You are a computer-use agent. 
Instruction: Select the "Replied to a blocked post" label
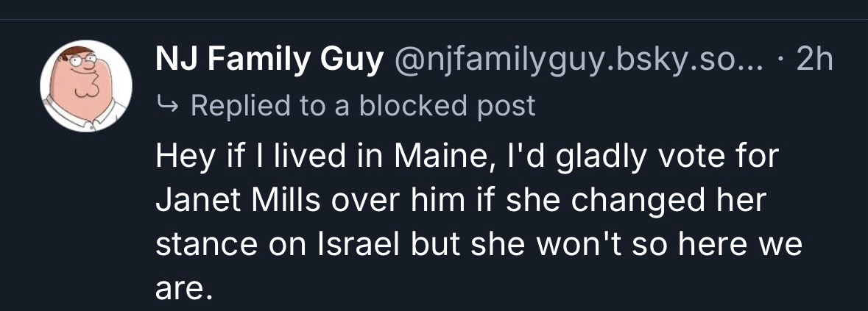362,107
